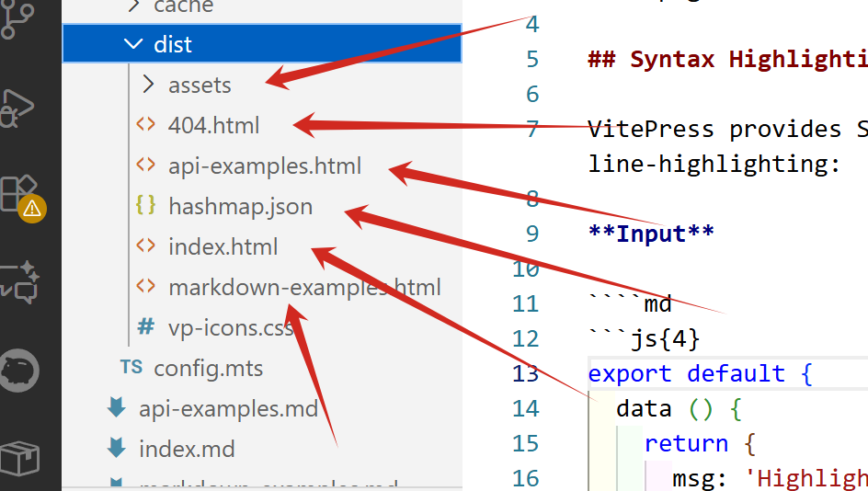The image size is (868, 491).
Task: Open api-examples.html in the explorer
Action: pos(264,166)
